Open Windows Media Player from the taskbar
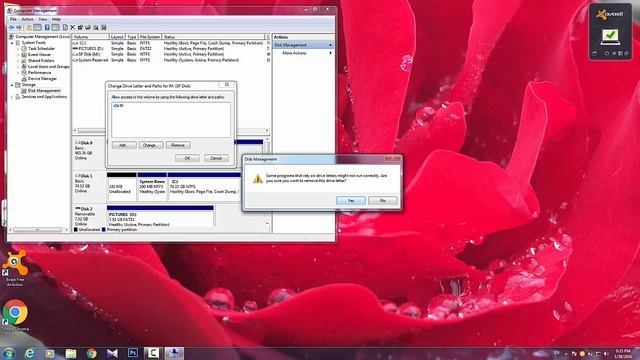The image size is (640, 360). 50,353
